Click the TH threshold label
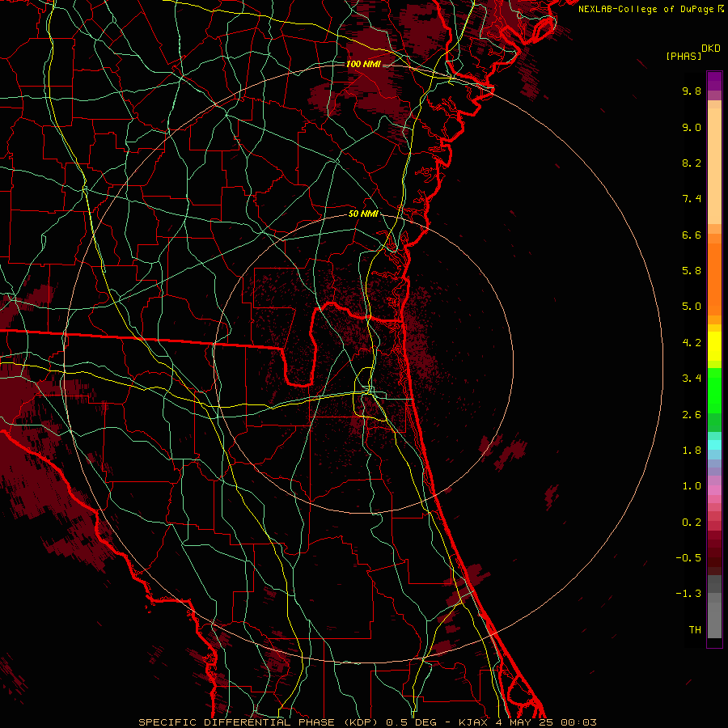The image size is (728, 728). pos(695,630)
